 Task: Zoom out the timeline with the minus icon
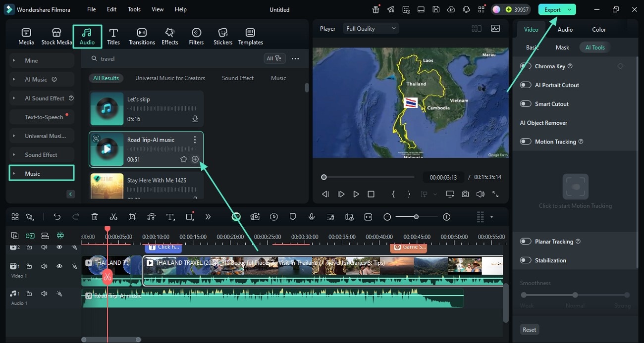(387, 217)
